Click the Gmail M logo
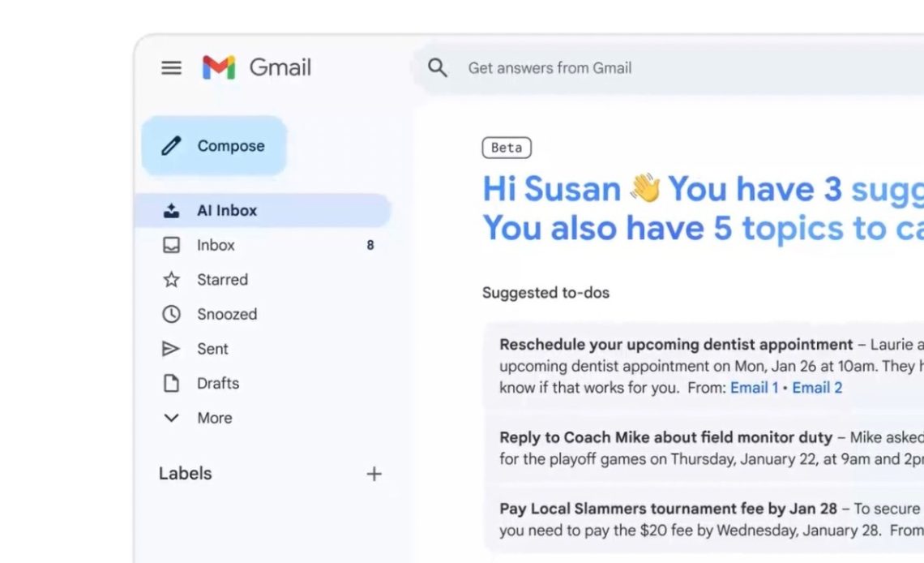The height and width of the screenshot is (563, 924). 219,67
